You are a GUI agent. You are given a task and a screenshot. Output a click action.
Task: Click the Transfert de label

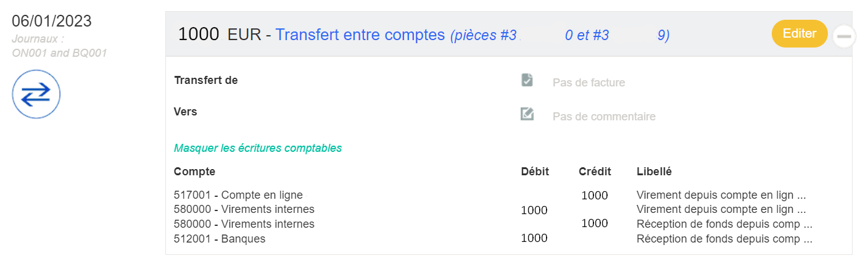click(206, 80)
